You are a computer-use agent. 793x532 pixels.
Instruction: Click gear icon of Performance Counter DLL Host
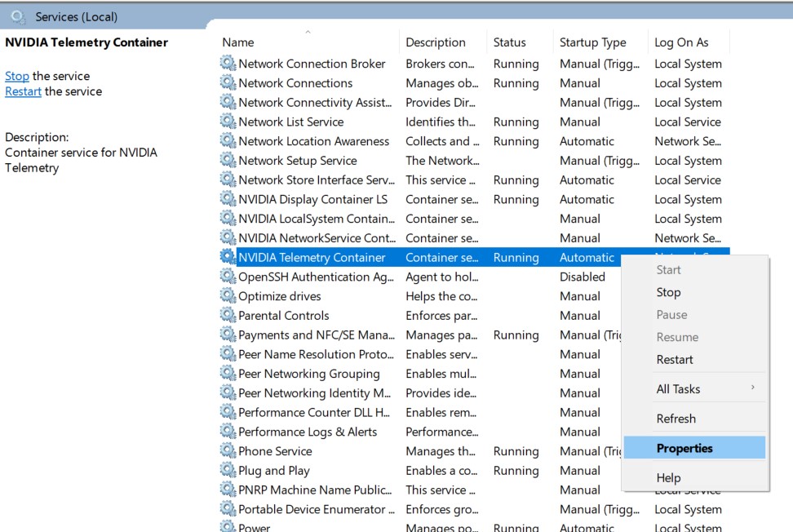[x=228, y=411]
